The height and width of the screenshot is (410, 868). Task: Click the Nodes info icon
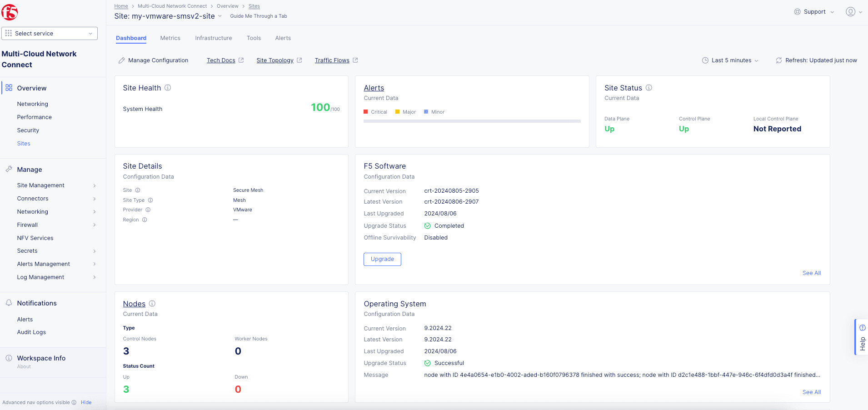[x=152, y=304]
